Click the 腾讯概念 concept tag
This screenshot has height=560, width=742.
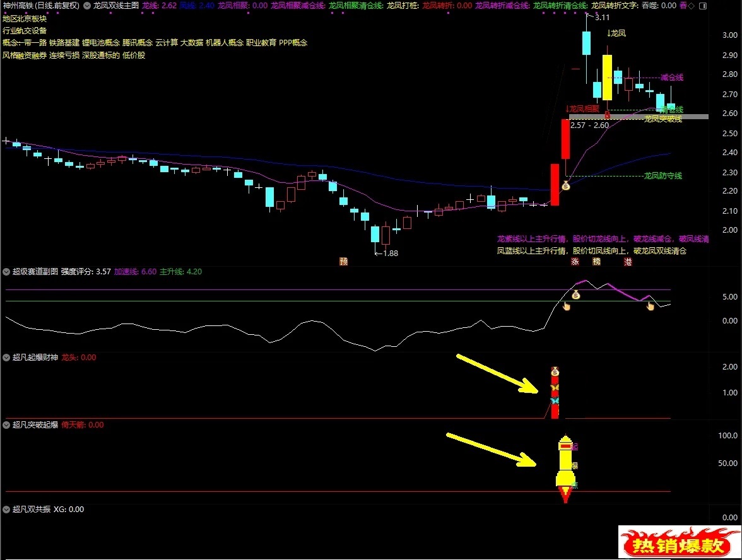(138, 43)
